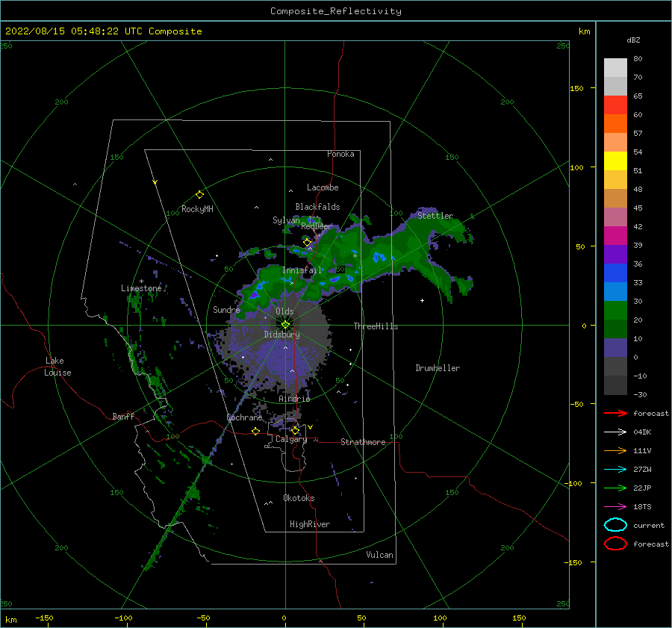Click the green 22JP arrow icon
The width and height of the screenshot is (672, 628).
click(615, 488)
